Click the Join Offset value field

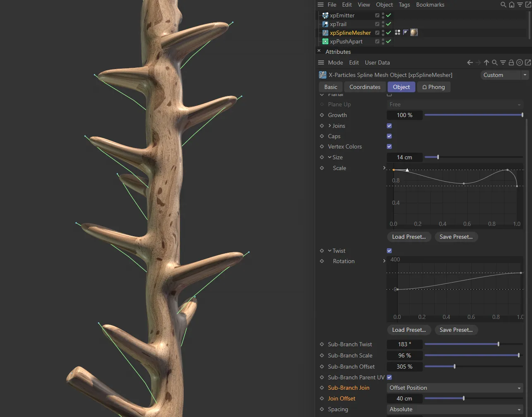point(405,398)
